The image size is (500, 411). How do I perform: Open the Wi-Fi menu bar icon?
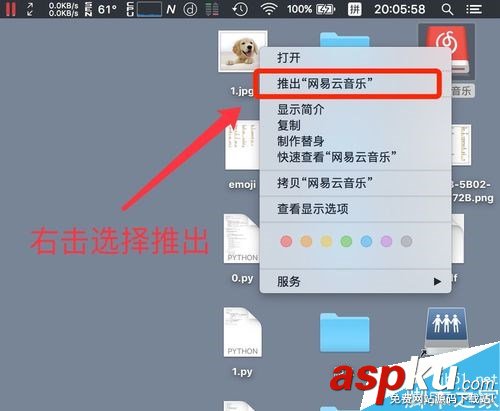tap(269, 9)
